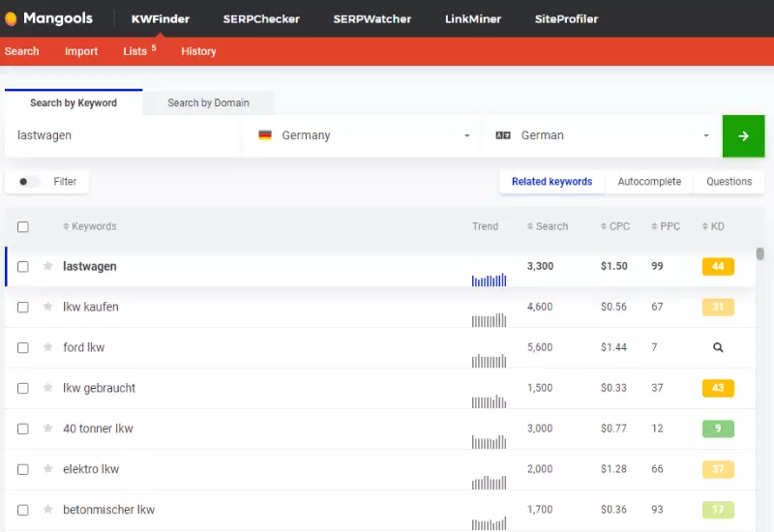The image size is (774, 532).
Task: Click the German flag icon
Action: [x=265, y=135]
